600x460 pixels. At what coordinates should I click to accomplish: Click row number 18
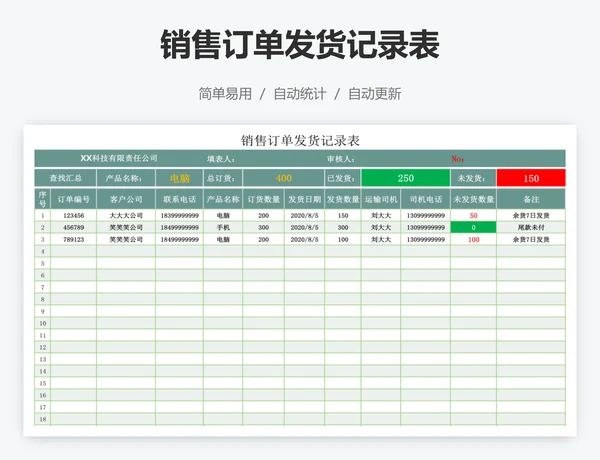[x=42, y=419]
